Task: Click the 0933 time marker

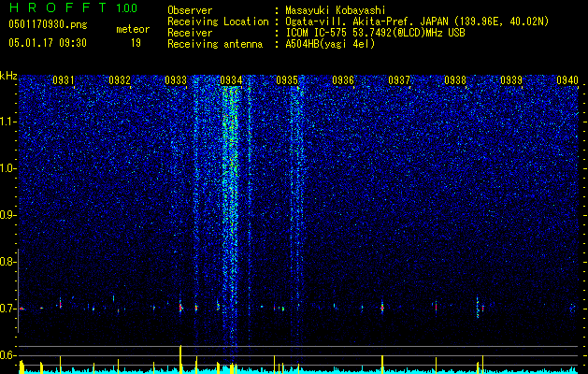Action: coord(176,80)
